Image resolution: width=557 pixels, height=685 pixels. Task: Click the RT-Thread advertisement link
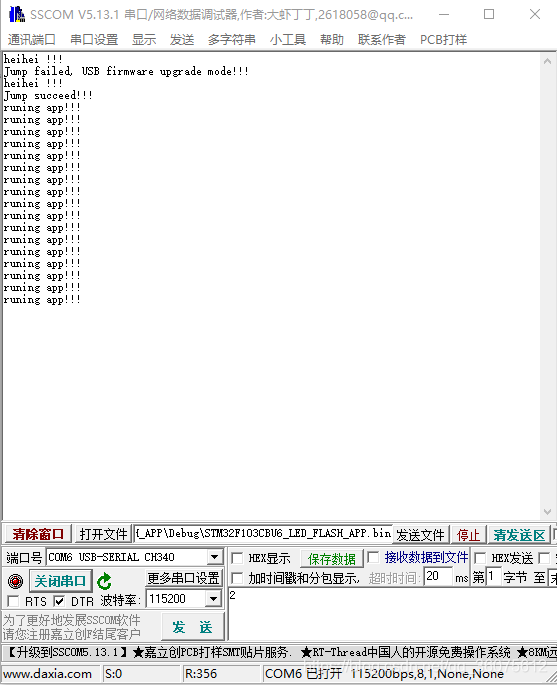[x=405, y=653]
